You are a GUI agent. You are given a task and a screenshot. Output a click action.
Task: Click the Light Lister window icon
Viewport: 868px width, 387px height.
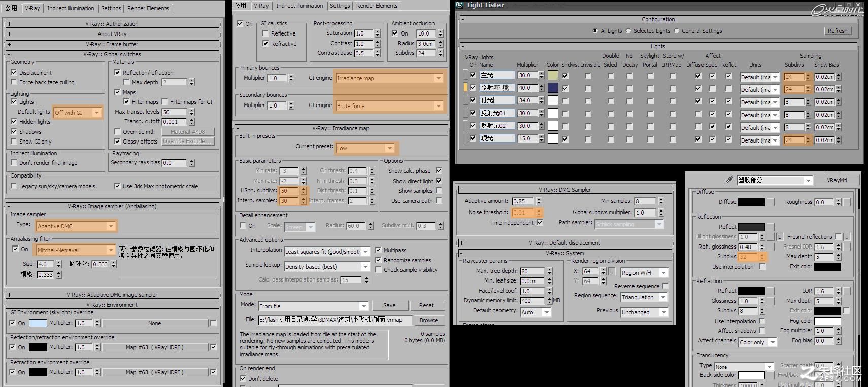tap(459, 5)
